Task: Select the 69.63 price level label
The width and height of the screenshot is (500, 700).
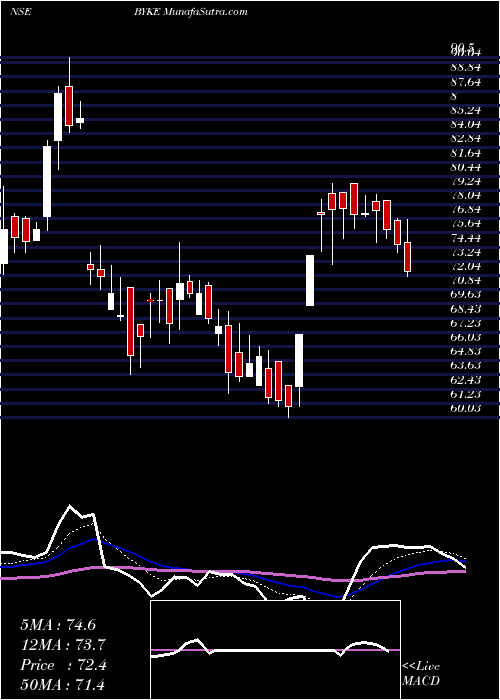Action: tap(466, 295)
